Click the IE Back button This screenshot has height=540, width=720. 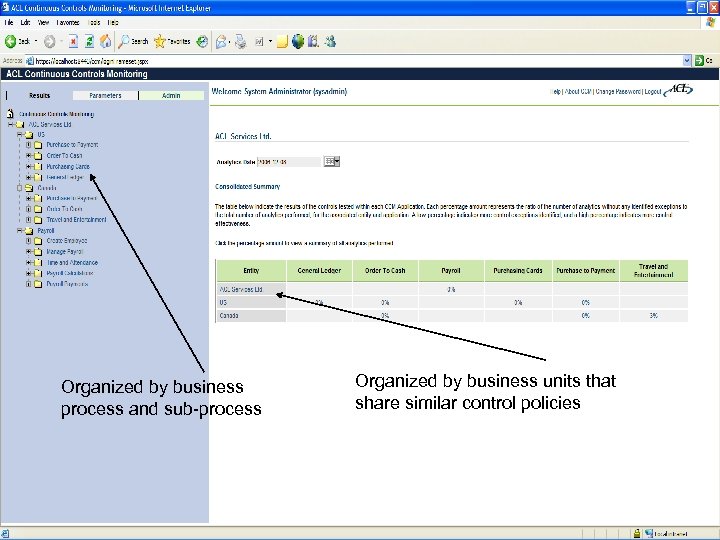point(17,41)
